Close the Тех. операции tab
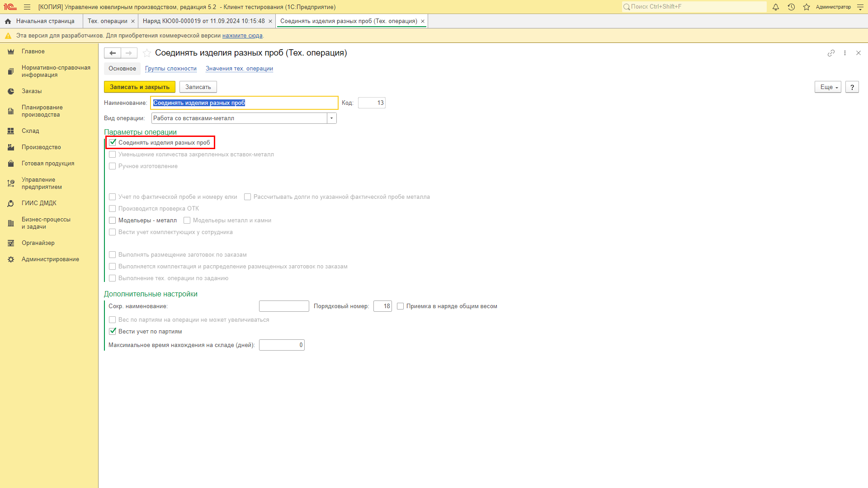 [x=133, y=21]
